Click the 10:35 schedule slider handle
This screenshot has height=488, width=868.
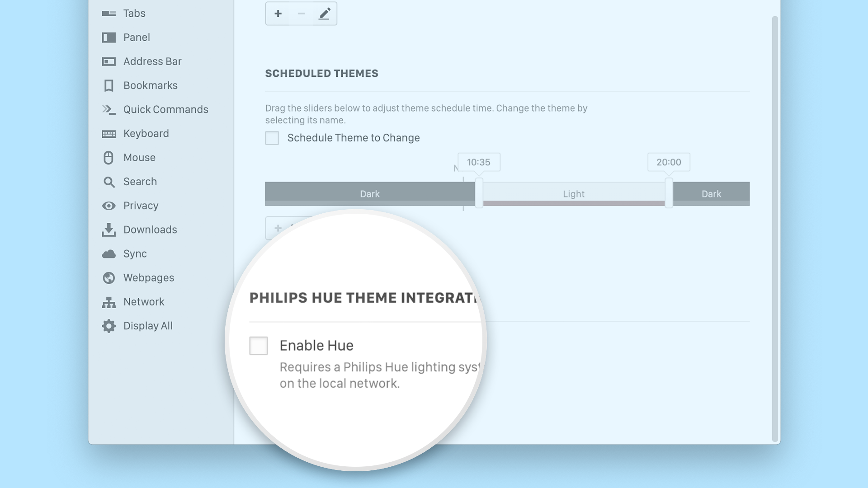click(479, 193)
